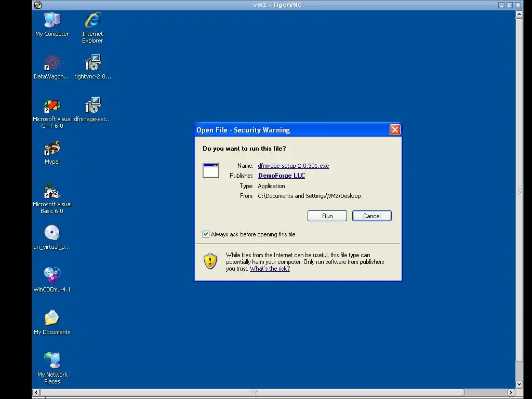
Task: Click the horizontal scrollbar right arrow
Action: (511, 392)
